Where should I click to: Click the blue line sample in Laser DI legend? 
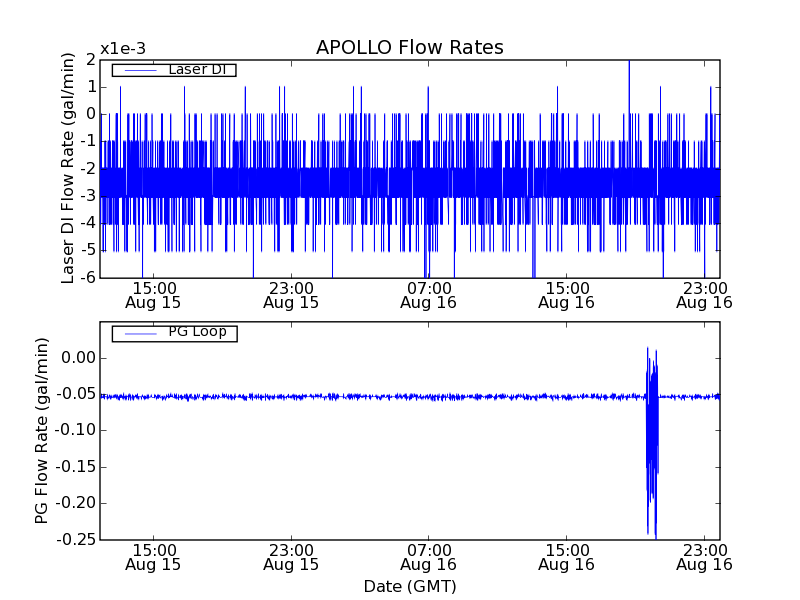click(138, 70)
